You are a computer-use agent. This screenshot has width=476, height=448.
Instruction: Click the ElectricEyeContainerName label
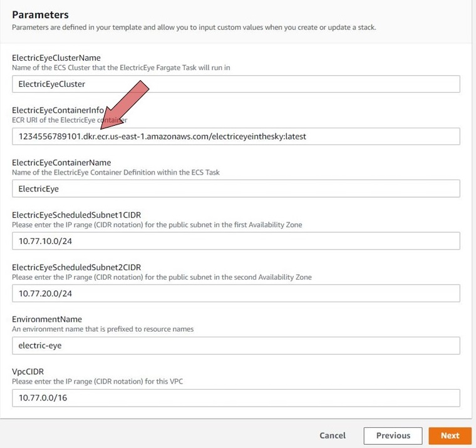[x=61, y=162]
